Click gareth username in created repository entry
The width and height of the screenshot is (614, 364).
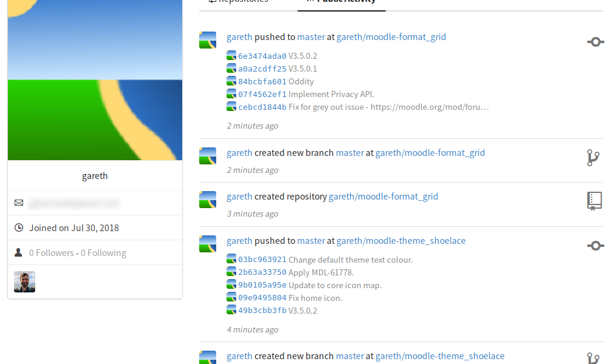(239, 197)
